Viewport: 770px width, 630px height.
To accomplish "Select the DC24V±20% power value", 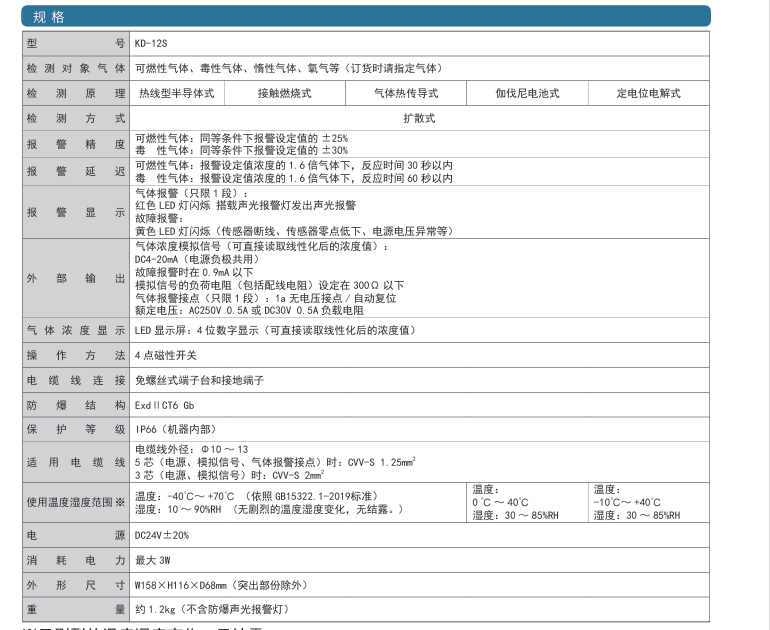I will coord(162,535).
